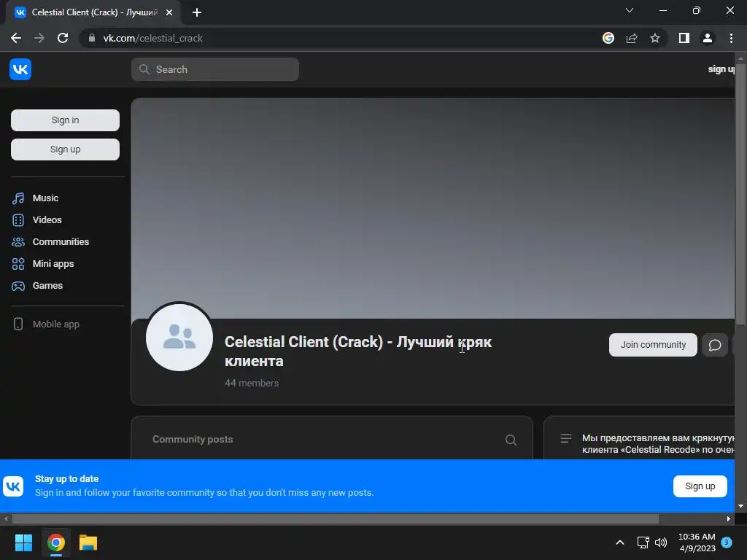
Task: Click the Stay up to date text
Action: [x=66, y=478]
